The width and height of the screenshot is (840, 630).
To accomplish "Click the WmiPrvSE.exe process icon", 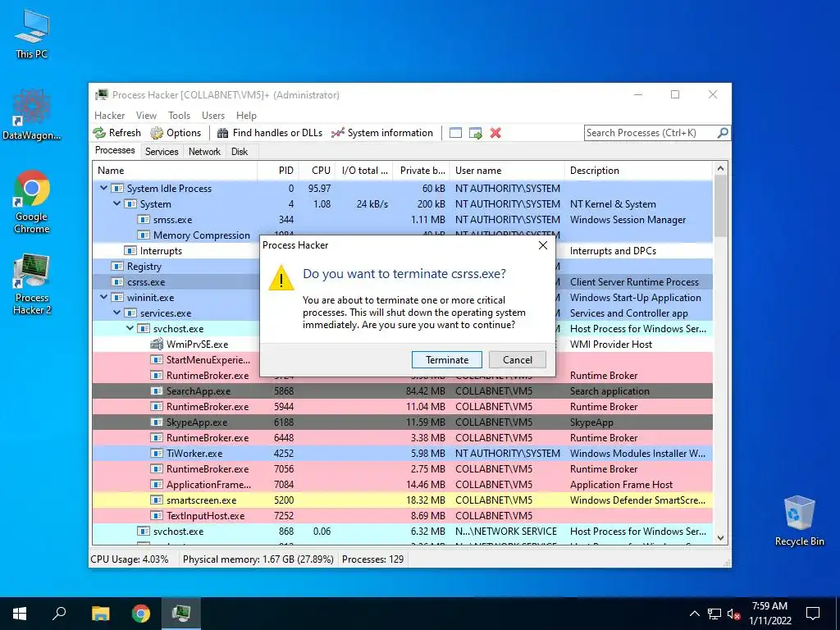I will (x=157, y=344).
